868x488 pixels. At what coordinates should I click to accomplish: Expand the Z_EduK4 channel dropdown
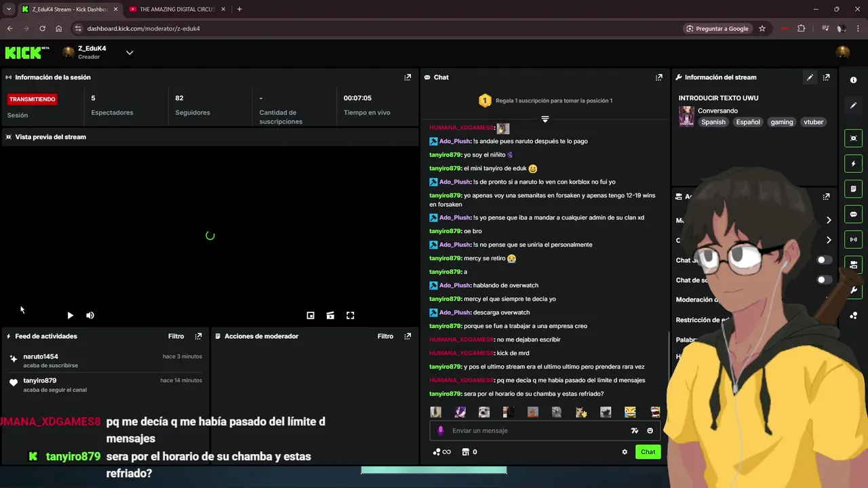click(x=130, y=52)
